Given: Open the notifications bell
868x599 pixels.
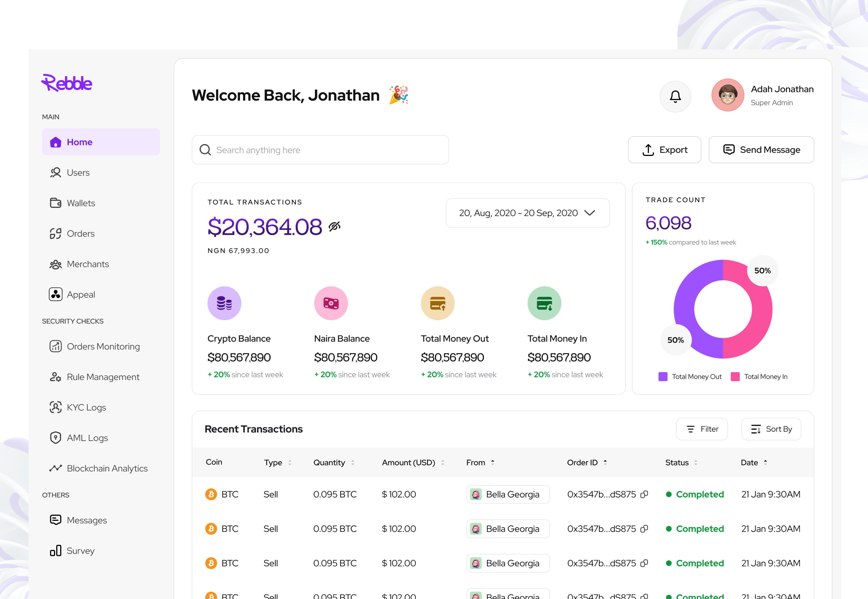Looking at the screenshot, I should click(675, 97).
